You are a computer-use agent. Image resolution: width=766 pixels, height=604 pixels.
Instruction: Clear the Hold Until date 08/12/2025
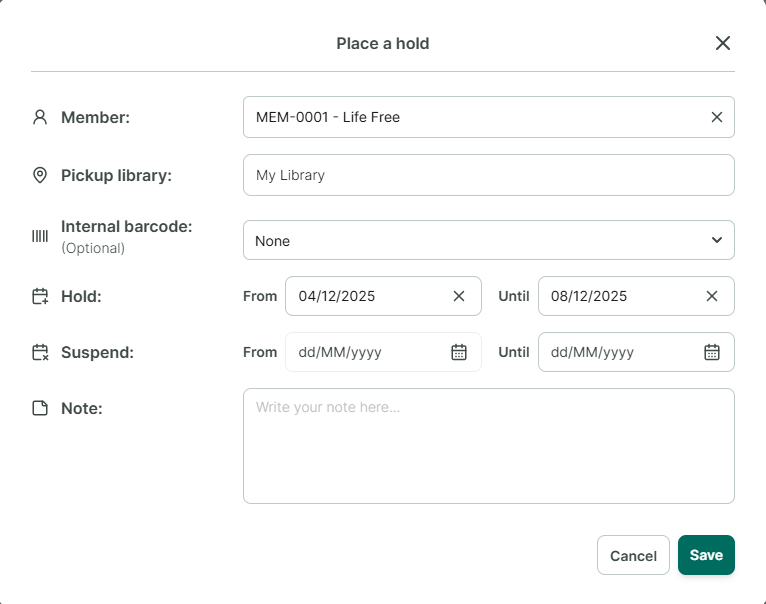712,296
